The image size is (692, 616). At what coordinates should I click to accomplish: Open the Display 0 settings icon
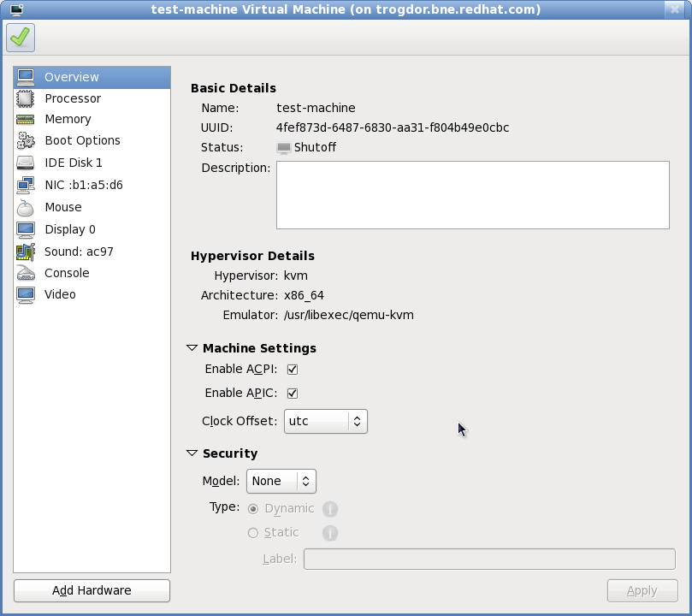27,229
